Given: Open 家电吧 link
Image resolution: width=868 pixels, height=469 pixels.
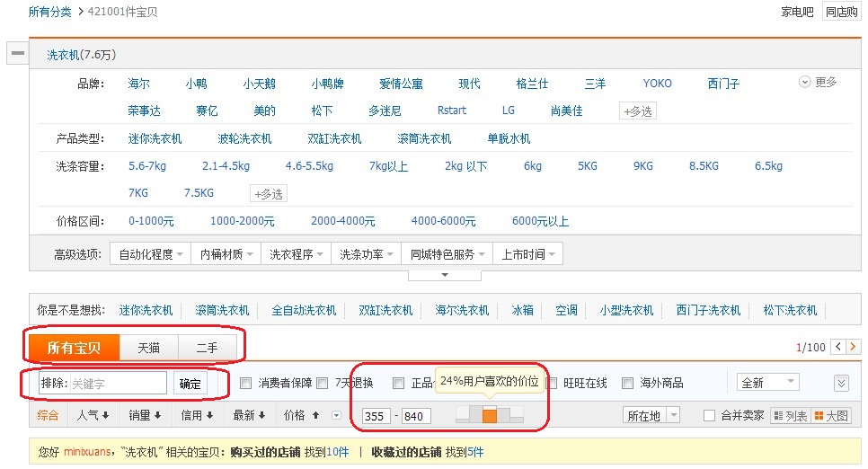Looking at the screenshot, I should click(x=797, y=12).
